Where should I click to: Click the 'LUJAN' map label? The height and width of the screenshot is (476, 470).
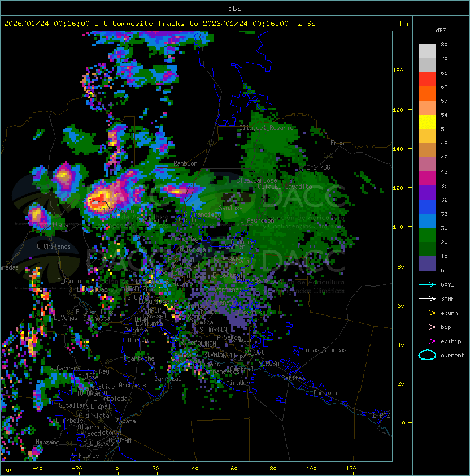[x=140, y=320]
